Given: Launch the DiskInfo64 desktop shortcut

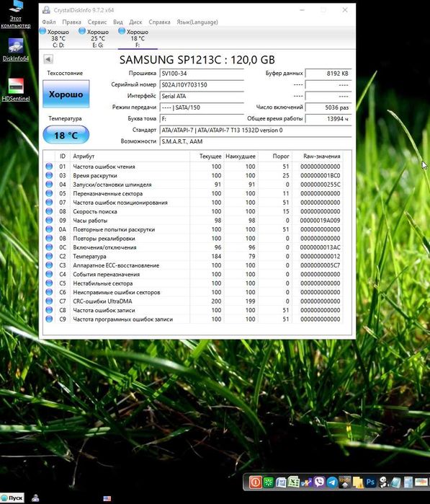Looking at the screenshot, I should click(x=15, y=50).
